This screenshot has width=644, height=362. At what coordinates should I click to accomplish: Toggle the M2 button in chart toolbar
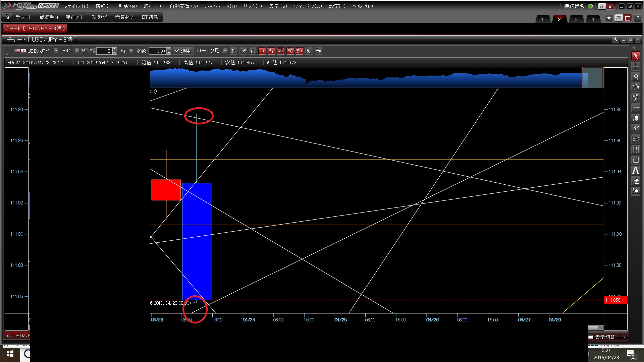92,51
